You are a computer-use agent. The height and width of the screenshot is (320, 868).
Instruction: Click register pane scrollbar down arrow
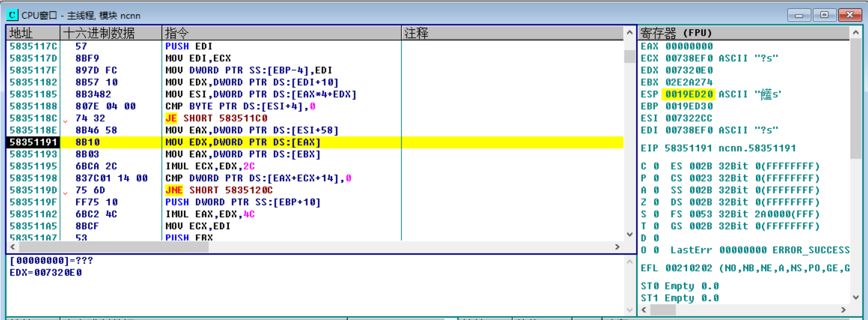point(856,298)
